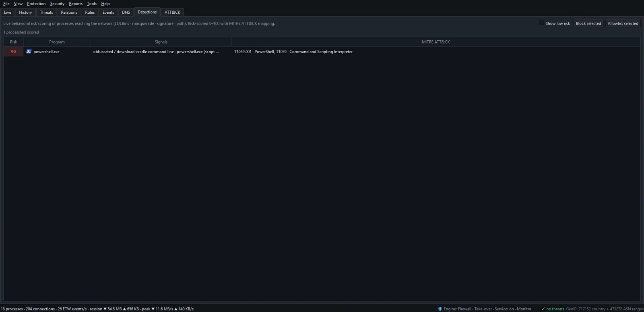Viewport: 644px width, 312px height.
Task: Click the GeoIP country ranges status text
Action: coord(605,309)
